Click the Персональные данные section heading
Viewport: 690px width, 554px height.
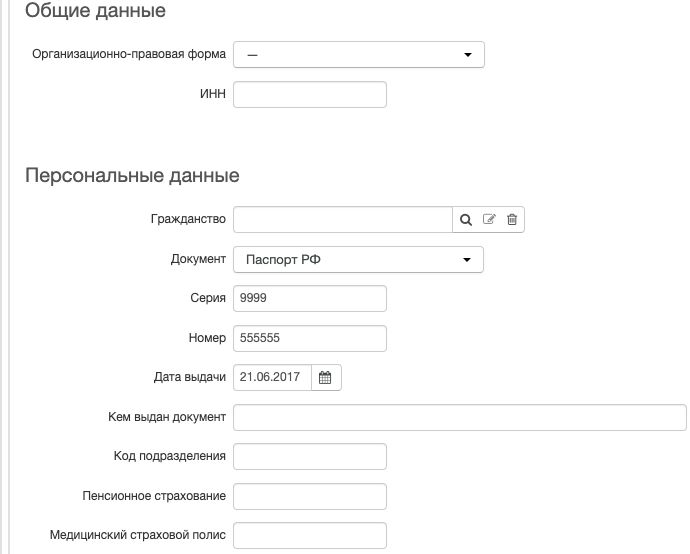point(132,176)
